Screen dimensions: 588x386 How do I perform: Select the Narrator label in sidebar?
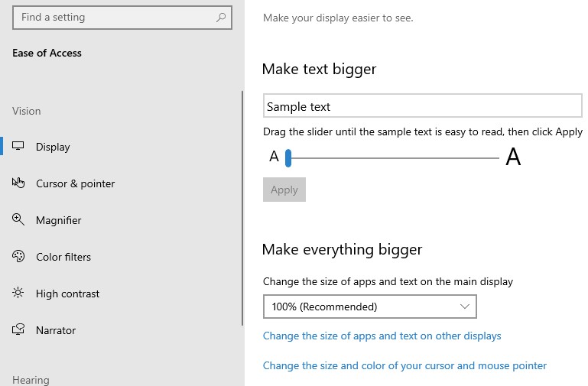(56, 330)
